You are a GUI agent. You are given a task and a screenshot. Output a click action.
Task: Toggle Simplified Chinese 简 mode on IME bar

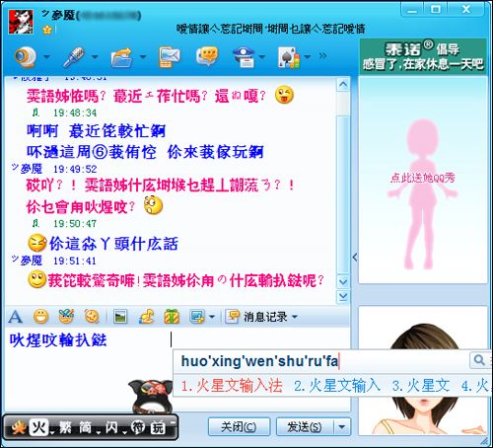point(86,427)
